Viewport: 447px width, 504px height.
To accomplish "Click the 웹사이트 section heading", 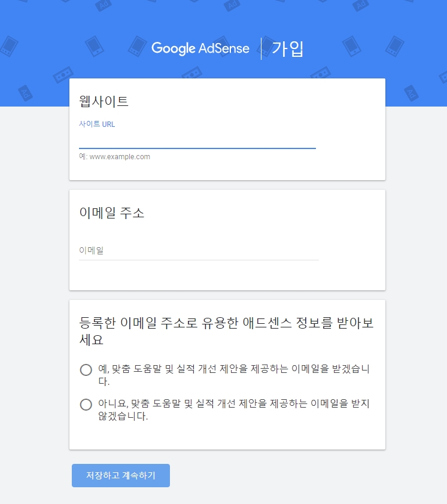I will coord(104,101).
